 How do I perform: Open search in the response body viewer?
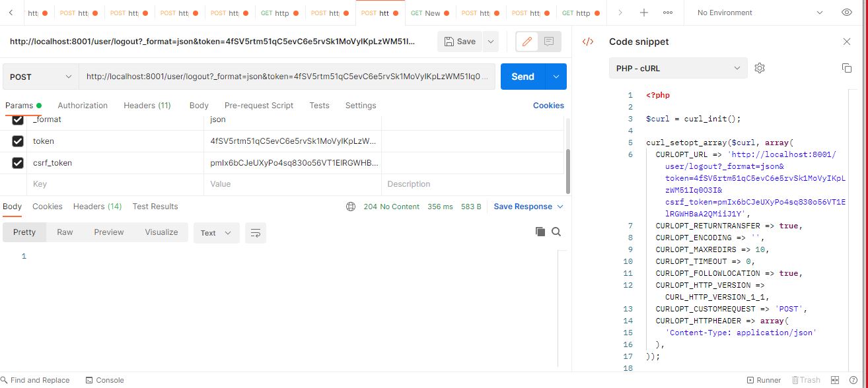tap(556, 232)
